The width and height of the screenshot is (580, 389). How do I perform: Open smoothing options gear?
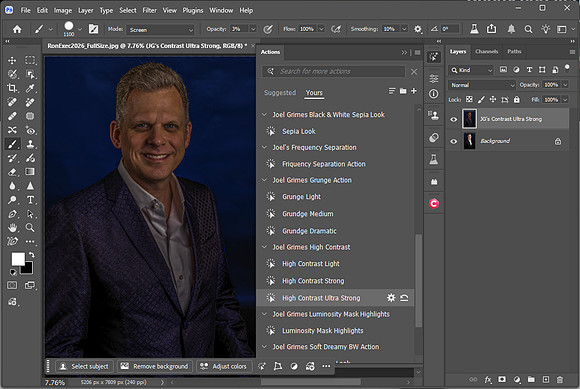click(x=418, y=29)
